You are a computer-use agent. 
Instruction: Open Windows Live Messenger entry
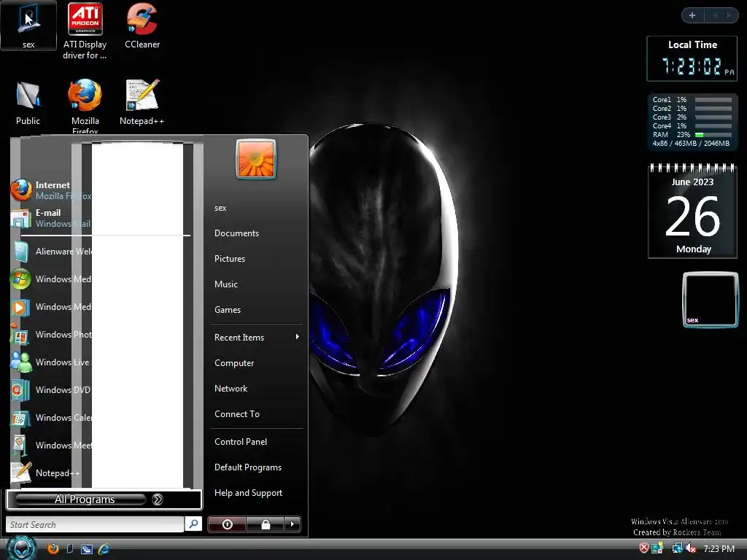pyautogui.click(x=51, y=362)
